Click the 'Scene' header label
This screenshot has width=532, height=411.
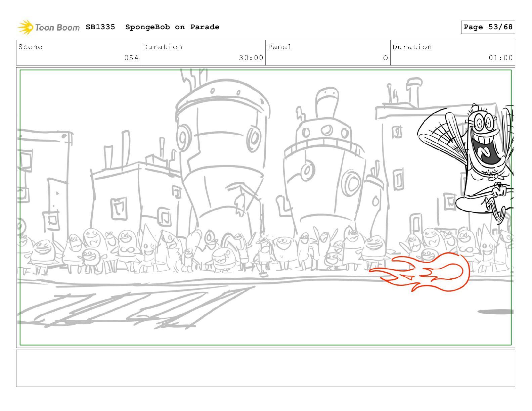pyautogui.click(x=31, y=47)
